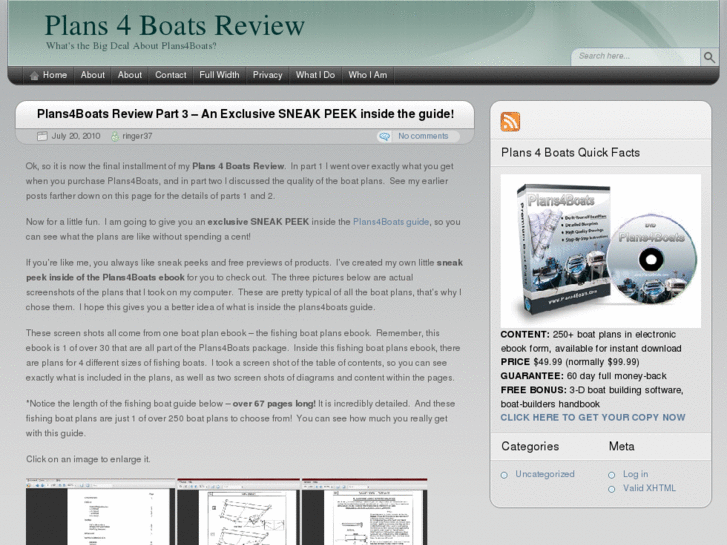Open the second About menu item
727x545 pixels.
(130, 75)
